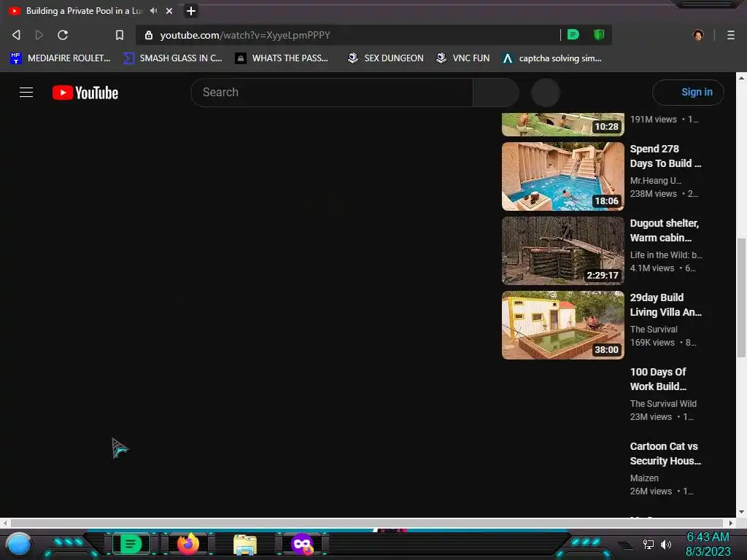Open the 18:06 pool video thumbnail
This screenshot has height=560, width=747.
(x=562, y=176)
